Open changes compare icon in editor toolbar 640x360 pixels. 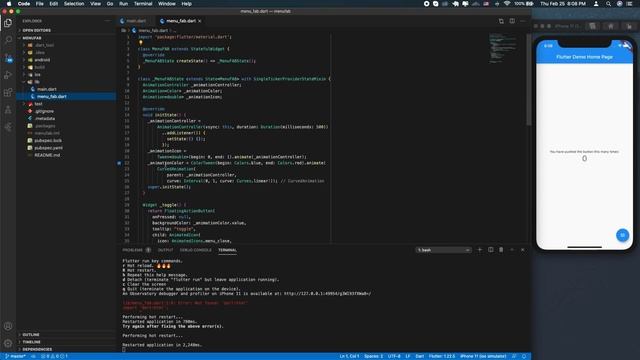(501, 21)
